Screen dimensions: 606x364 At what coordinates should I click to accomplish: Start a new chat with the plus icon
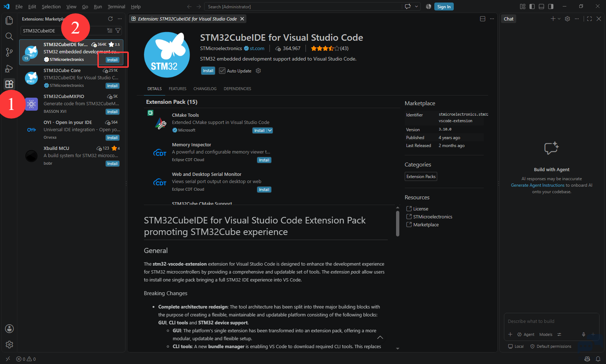[x=553, y=19]
